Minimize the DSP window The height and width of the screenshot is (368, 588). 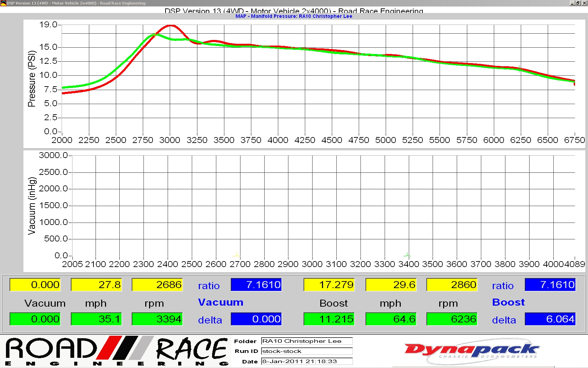(572, 3)
